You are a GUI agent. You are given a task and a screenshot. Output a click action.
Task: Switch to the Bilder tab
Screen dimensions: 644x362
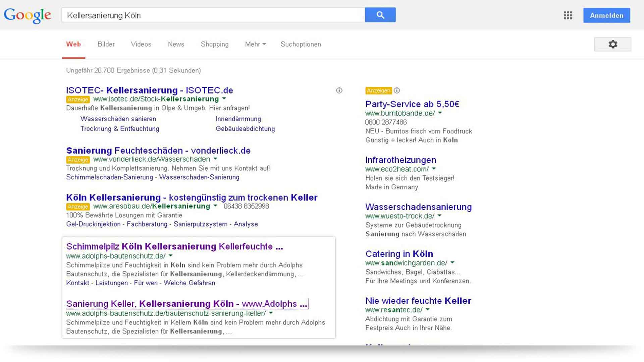106,44
